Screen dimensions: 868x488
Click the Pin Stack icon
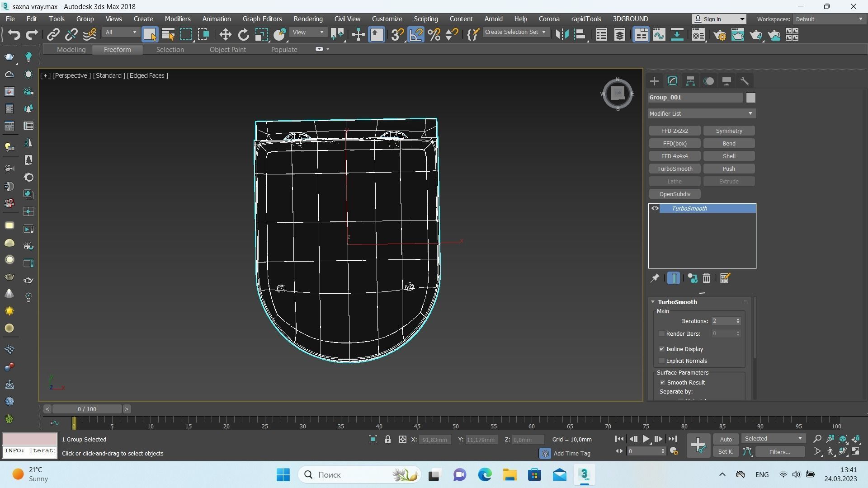point(655,278)
